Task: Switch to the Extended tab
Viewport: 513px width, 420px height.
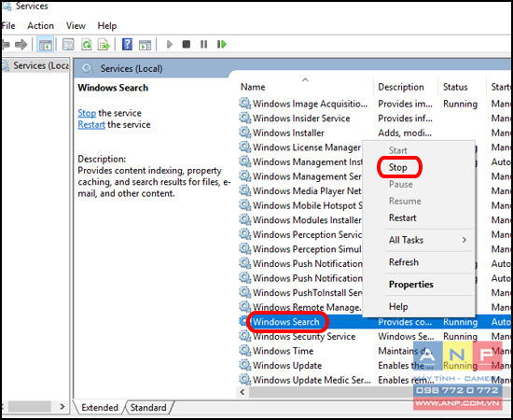Action: click(100, 408)
